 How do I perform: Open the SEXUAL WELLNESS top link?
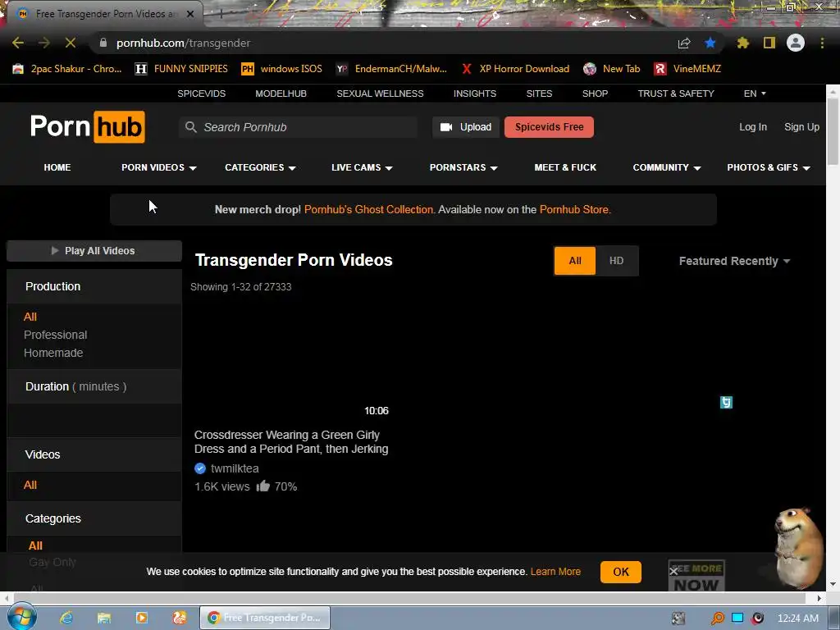(x=380, y=94)
